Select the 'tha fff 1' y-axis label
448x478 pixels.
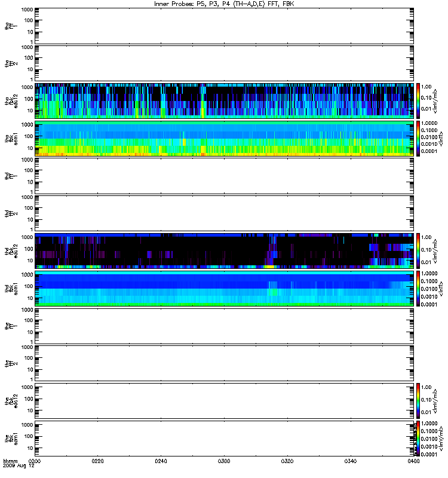(x=11, y=26)
